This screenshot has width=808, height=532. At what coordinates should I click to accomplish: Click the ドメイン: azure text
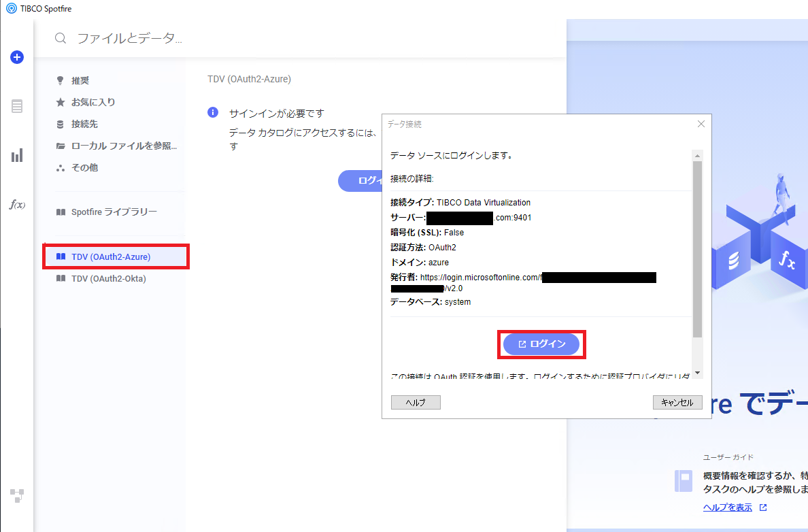[420, 263]
